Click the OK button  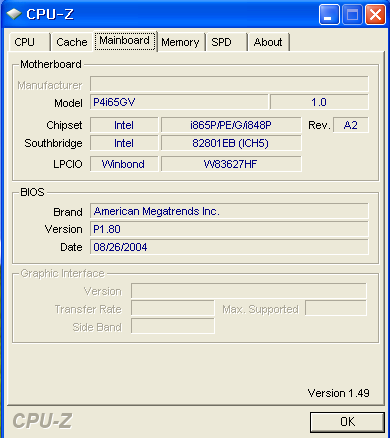point(347,422)
